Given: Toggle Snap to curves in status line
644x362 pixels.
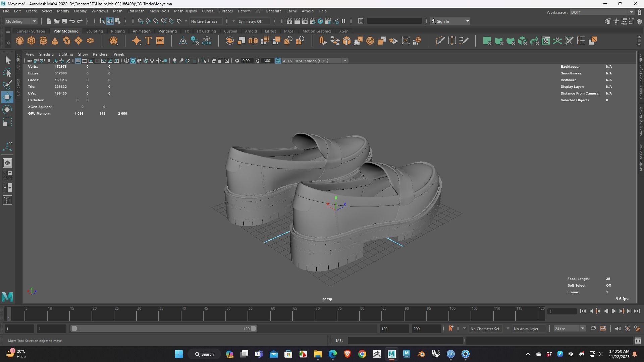Looking at the screenshot, I should click(x=148, y=21).
